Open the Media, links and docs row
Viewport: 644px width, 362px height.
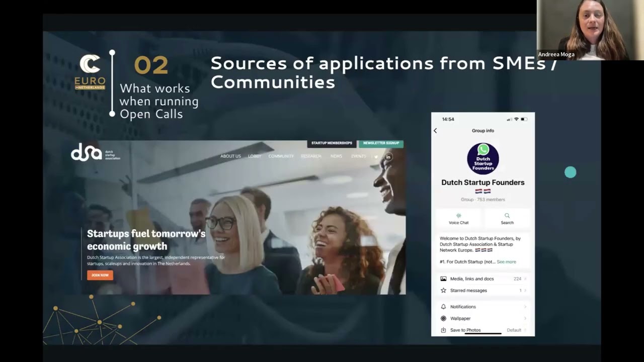[x=483, y=279]
